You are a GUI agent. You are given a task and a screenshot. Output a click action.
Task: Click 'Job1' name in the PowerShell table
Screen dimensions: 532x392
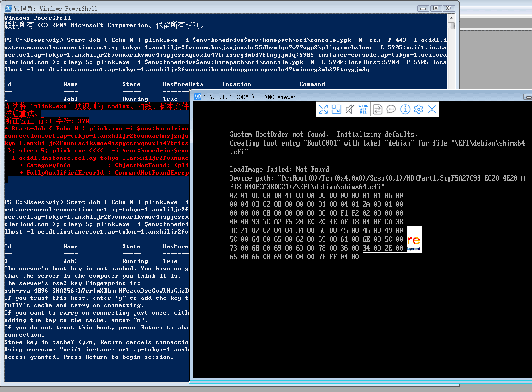(70, 99)
